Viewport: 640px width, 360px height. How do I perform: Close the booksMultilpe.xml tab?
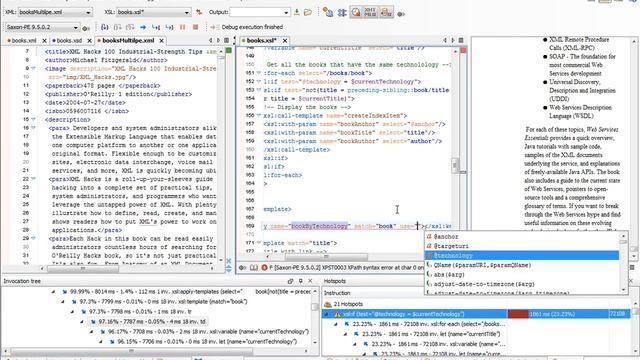point(162,41)
